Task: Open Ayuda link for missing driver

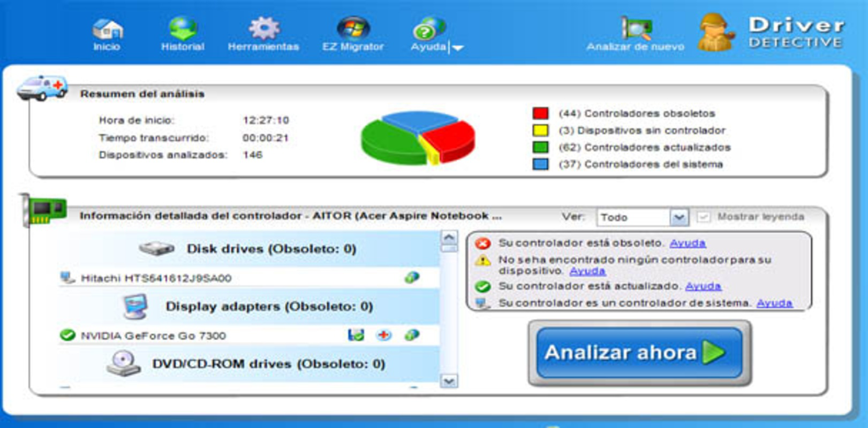Action: [x=587, y=271]
